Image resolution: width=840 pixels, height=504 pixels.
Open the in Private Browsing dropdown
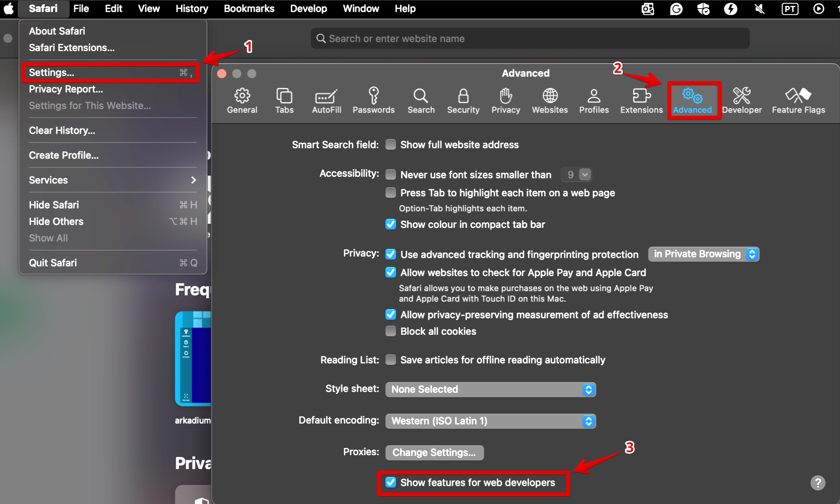703,254
